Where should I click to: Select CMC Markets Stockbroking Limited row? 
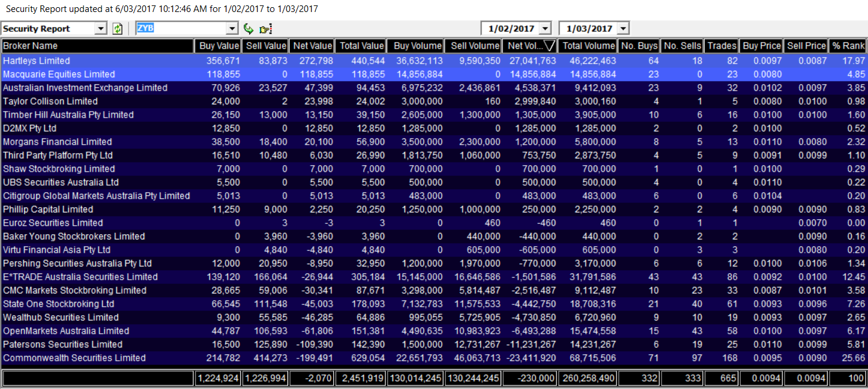[434, 291]
